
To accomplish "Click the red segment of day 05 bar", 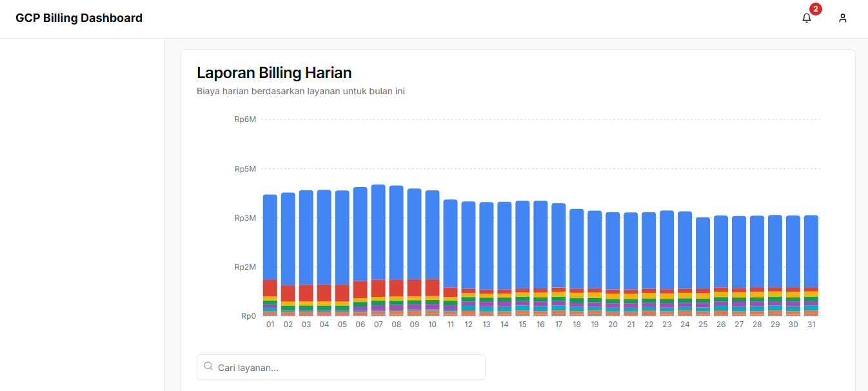I will (342, 293).
